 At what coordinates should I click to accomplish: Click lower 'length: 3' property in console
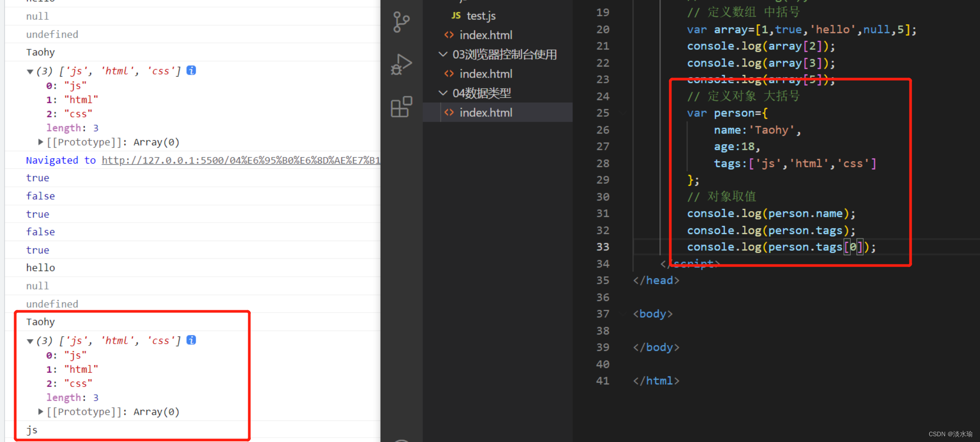click(72, 398)
